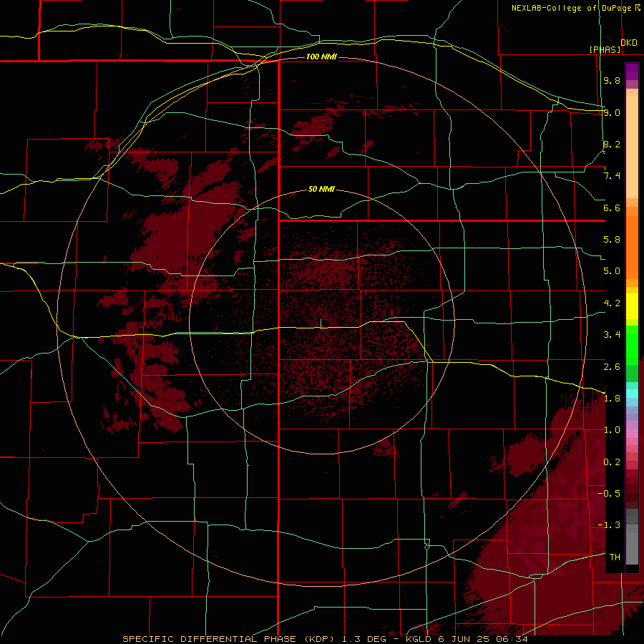Click the NEXLAB-College of DuPage label
Image resolution: width=644 pixels, height=644 pixels.
572,8
